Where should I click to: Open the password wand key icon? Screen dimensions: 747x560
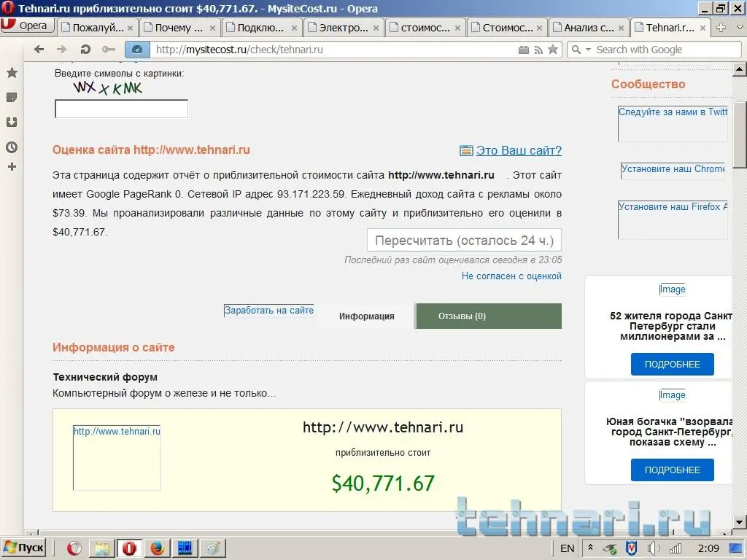pyautogui.click(x=109, y=49)
